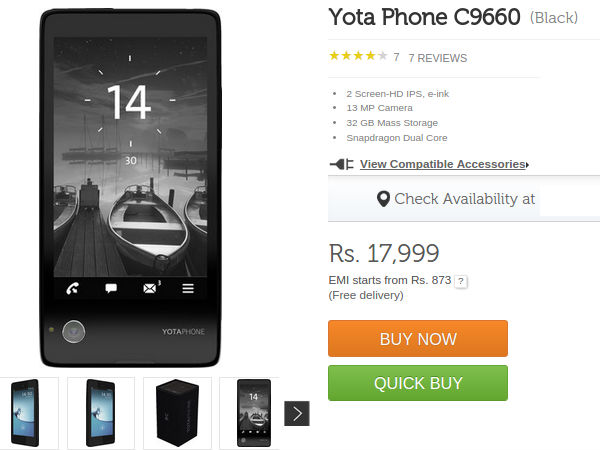
Task: Select the black box packaging thumbnail
Action: click(x=177, y=413)
